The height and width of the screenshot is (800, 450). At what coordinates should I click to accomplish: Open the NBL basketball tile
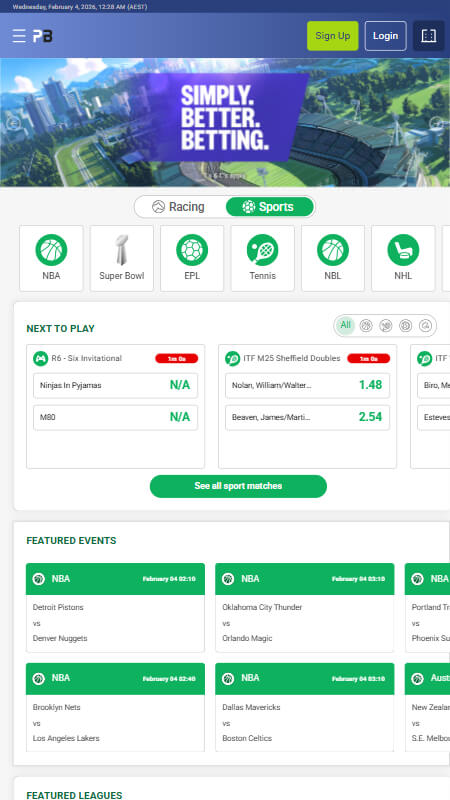point(333,258)
